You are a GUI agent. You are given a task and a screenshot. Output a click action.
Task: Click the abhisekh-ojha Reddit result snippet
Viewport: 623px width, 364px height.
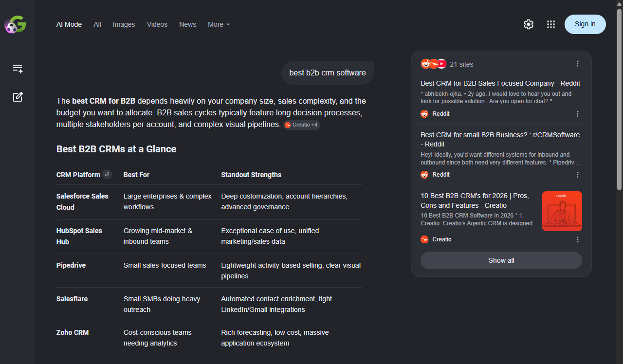tap(496, 98)
